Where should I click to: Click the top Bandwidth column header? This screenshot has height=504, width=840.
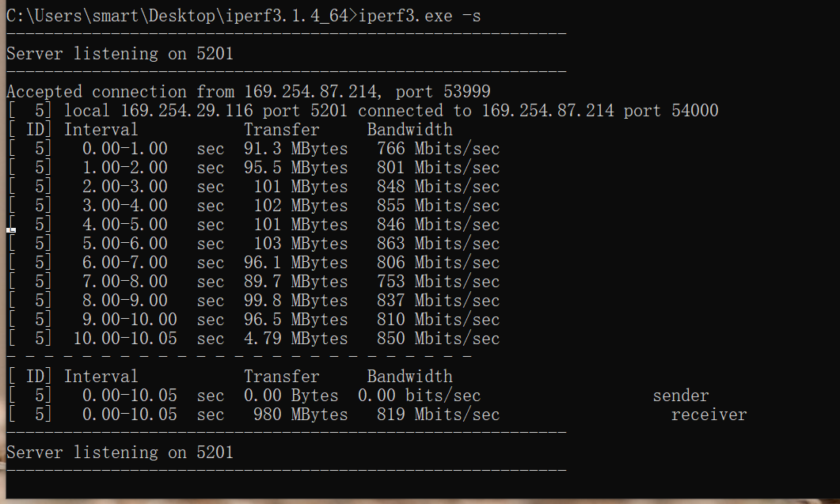click(410, 130)
